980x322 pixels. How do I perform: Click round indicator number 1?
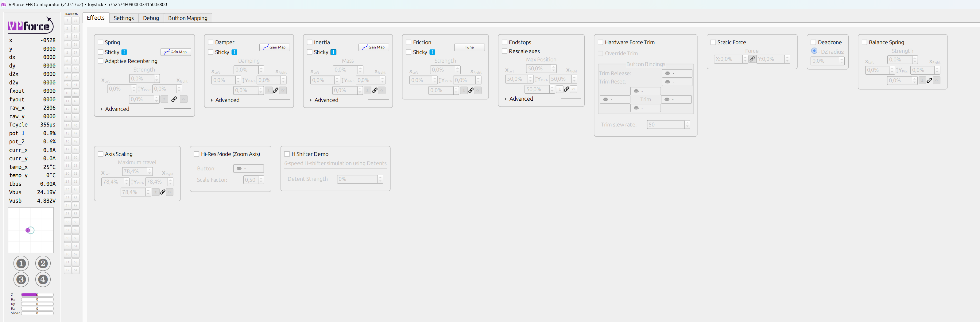(21, 263)
